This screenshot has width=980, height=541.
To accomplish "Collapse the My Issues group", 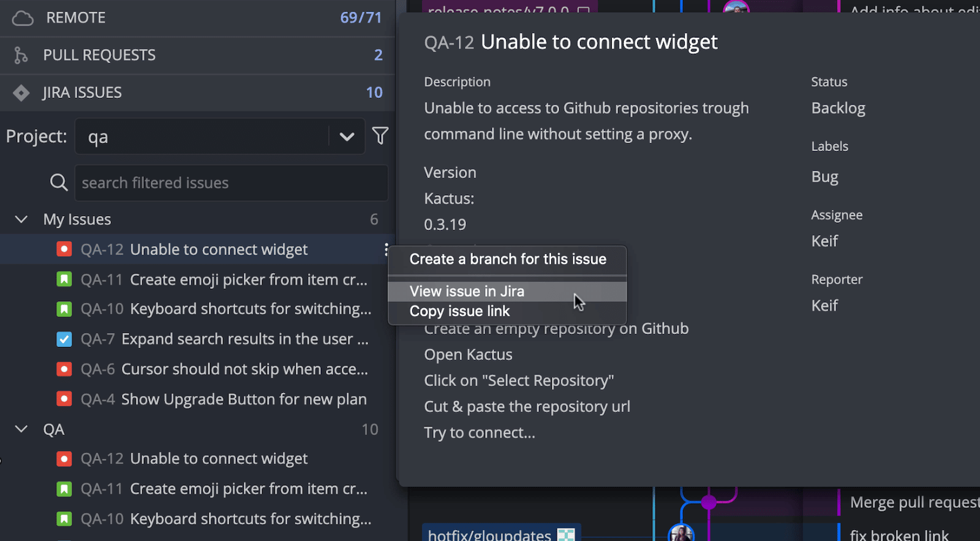I will click(21, 219).
